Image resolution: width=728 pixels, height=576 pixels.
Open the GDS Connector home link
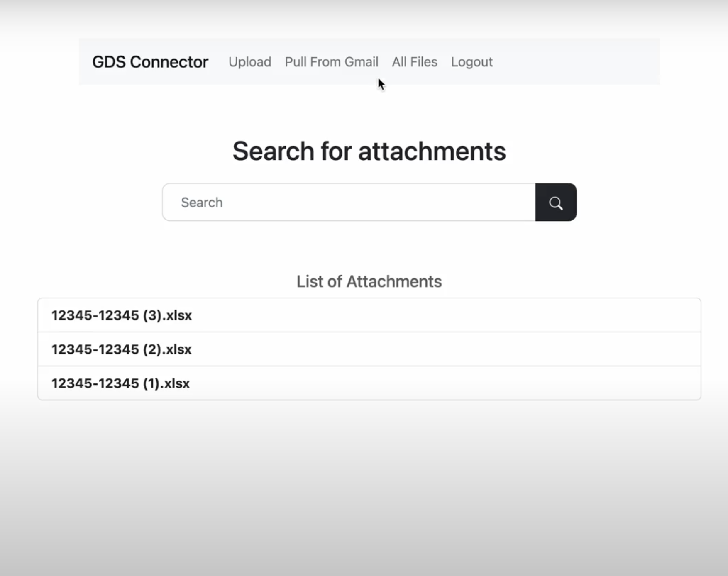pyautogui.click(x=150, y=62)
